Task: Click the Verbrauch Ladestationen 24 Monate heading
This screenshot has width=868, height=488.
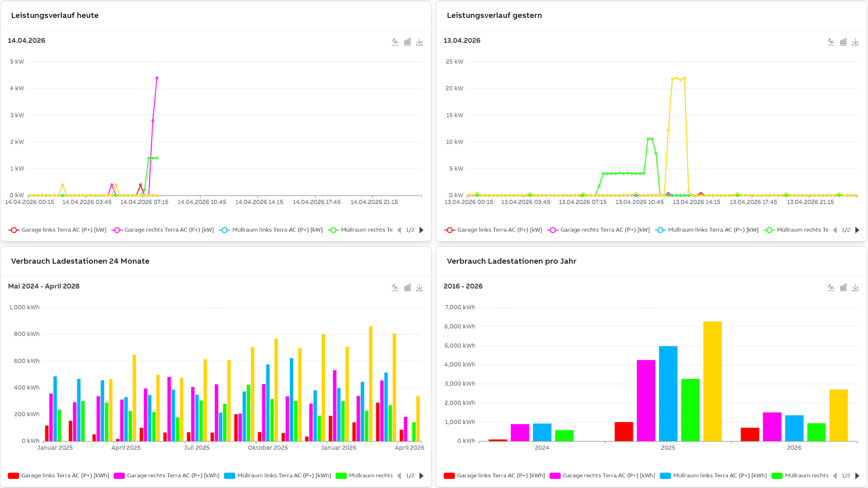Action: coord(80,261)
